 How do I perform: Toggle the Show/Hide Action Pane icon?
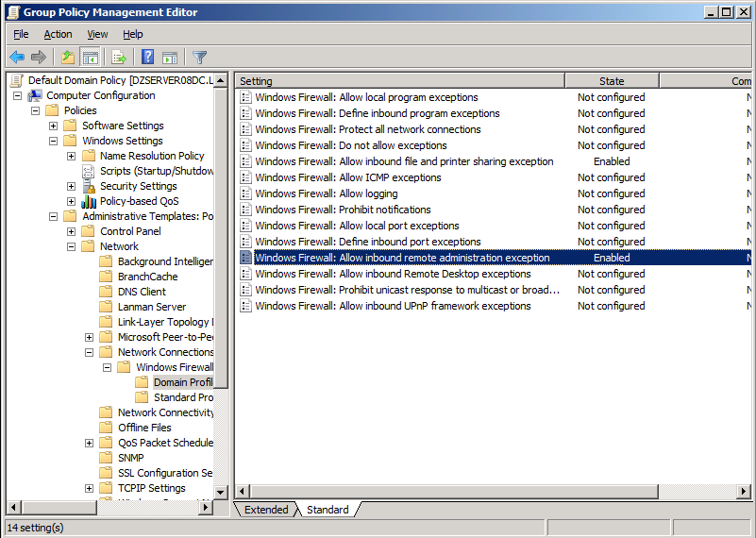click(170, 58)
